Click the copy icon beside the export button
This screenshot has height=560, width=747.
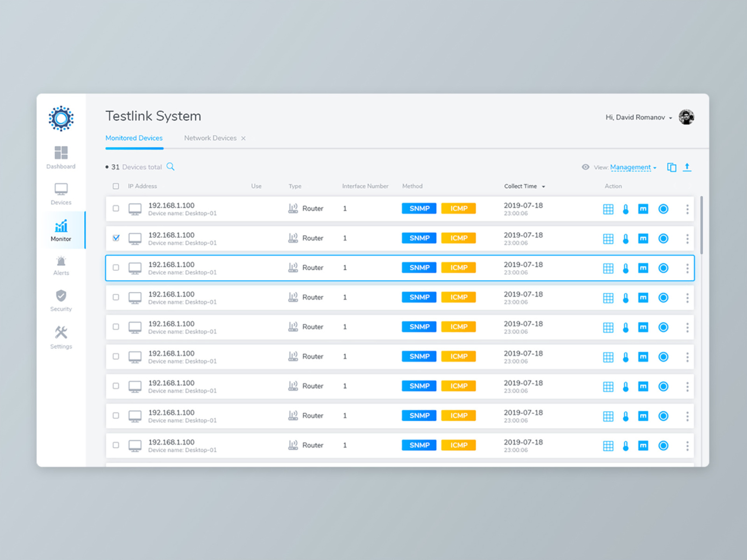tap(671, 167)
